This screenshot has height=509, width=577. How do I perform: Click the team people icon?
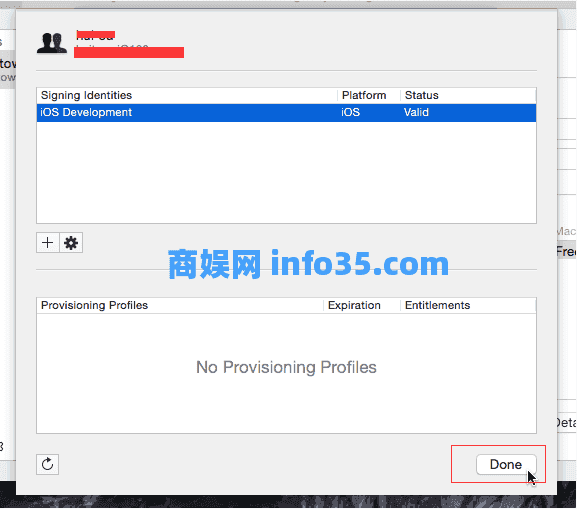pos(52,43)
